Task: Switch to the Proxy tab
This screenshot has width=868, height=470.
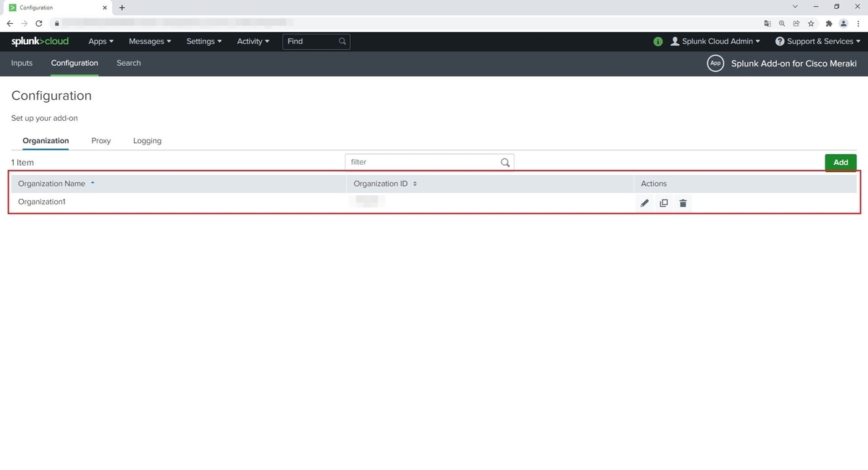Action: tap(101, 140)
